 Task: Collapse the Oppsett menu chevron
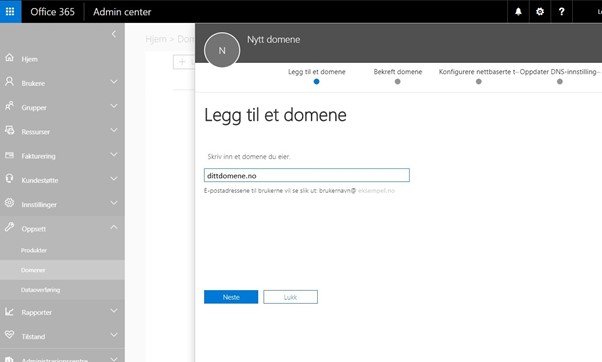(x=114, y=227)
